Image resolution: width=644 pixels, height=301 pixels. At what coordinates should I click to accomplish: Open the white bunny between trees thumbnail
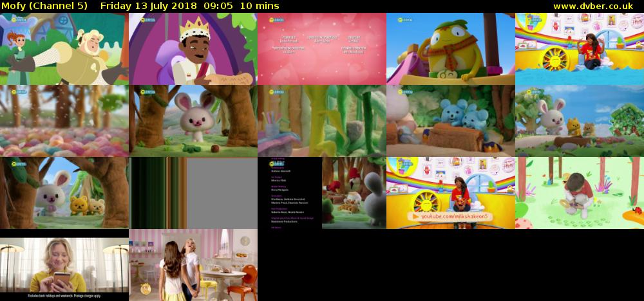(193, 121)
